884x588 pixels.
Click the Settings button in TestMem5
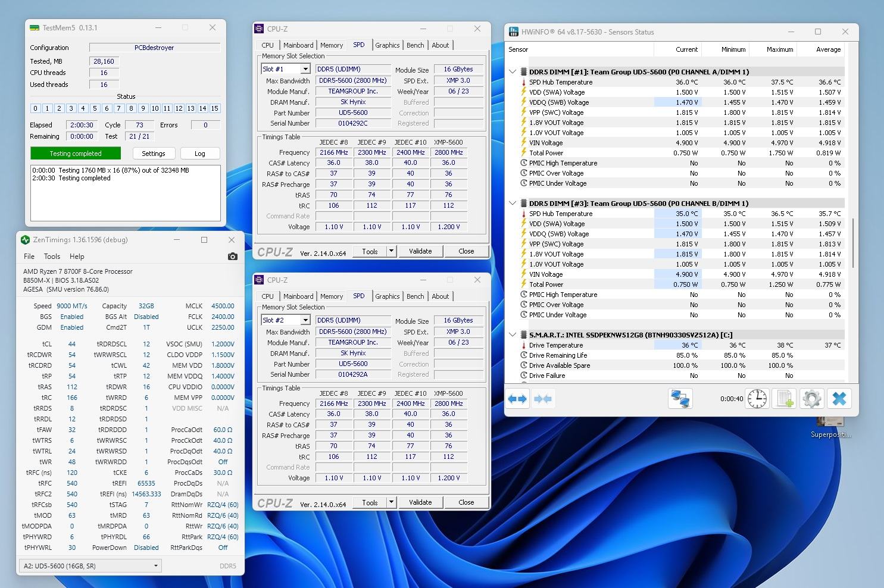153,154
